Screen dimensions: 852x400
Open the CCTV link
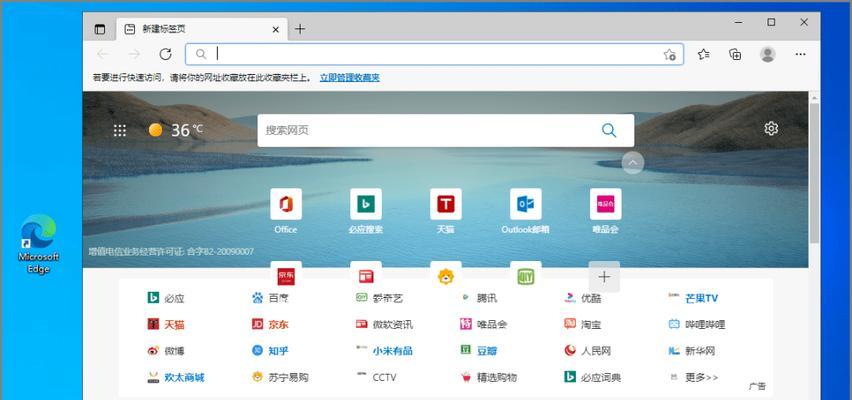tap(376, 377)
